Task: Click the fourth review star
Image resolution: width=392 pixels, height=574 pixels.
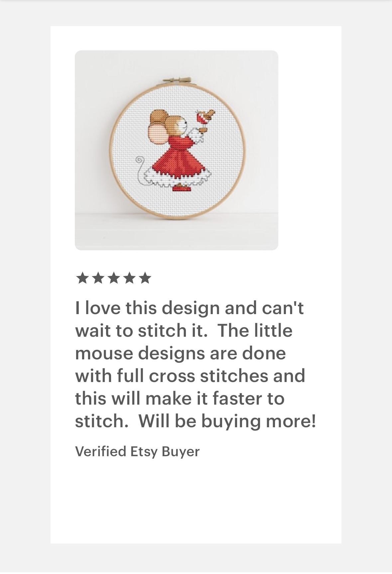Action: (x=129, y=278)
